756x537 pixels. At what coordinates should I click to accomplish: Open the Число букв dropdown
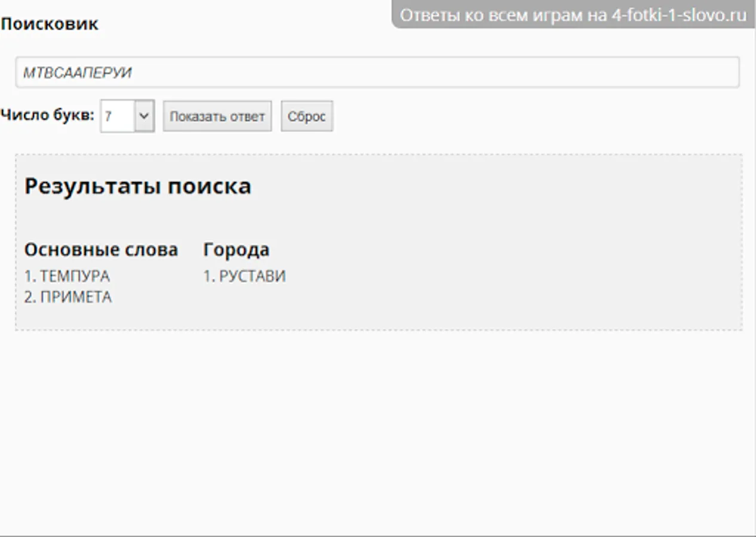pyautogui.click(x=127, y=116)
